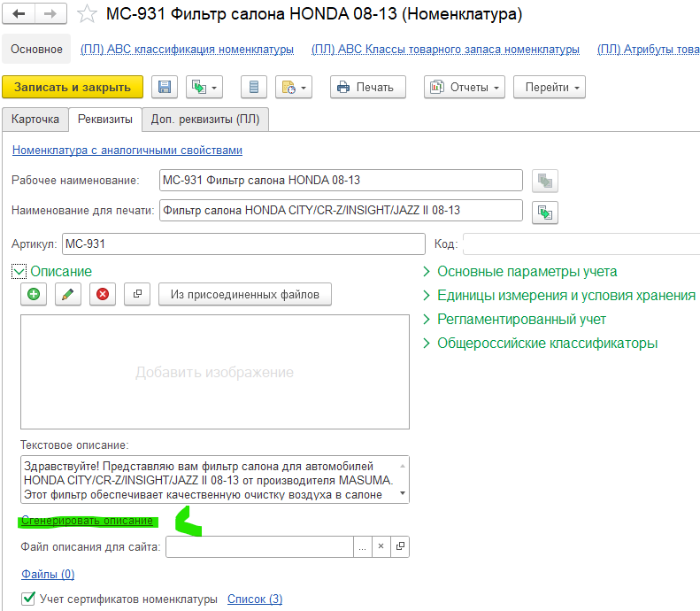Click the Печать print button
This screenshot has width=700, height=611.
pyautogui.click(x=368, y=87)
